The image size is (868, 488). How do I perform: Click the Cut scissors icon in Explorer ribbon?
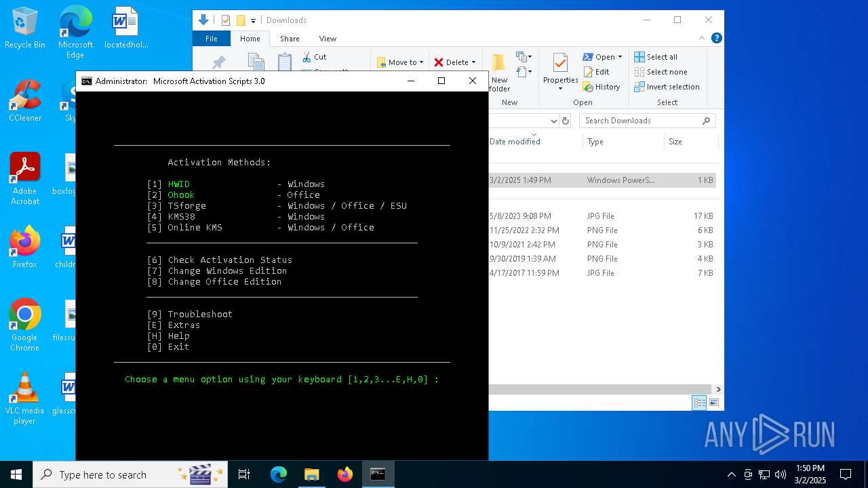[307, 57]
